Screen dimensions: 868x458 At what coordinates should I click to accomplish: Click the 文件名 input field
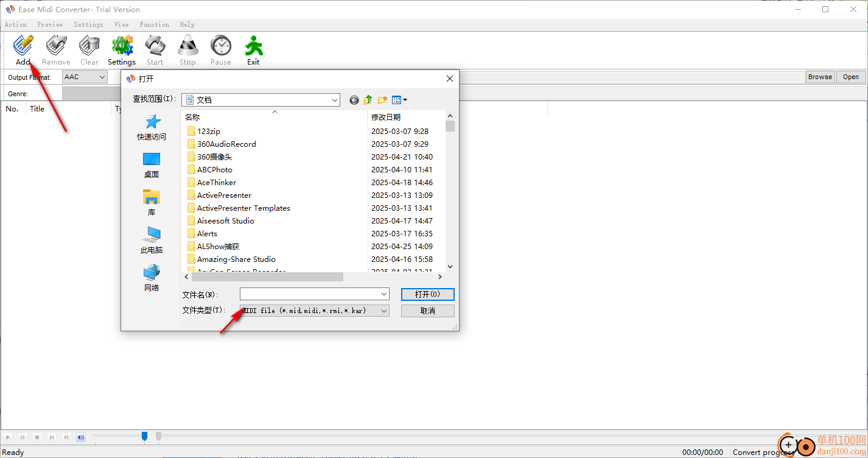click(x=310, y=294)
